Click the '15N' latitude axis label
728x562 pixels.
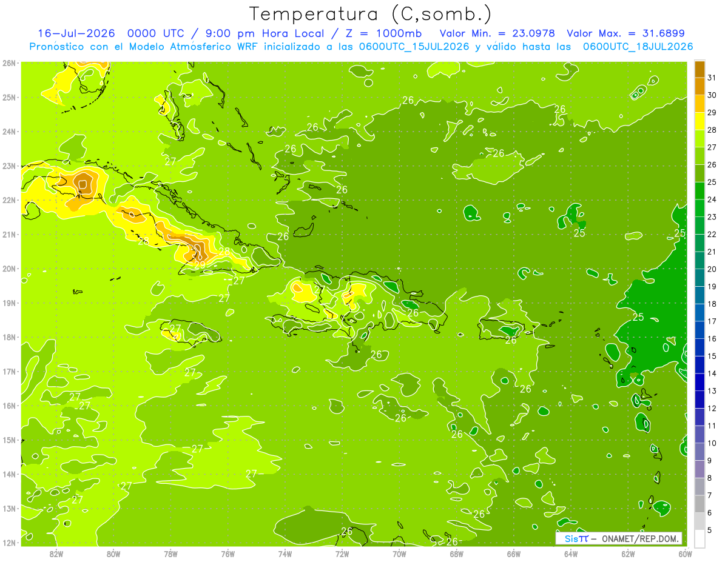[x=8, y=440]
